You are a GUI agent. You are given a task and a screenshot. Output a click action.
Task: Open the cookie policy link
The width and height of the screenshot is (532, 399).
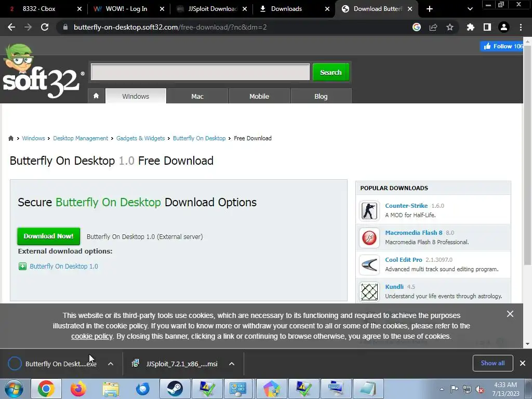tap(91, 336)
